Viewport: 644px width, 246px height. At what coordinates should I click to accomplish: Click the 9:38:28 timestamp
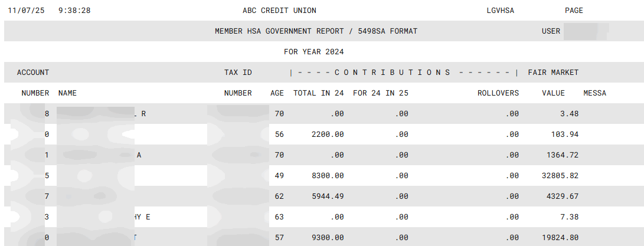(x=74, y=11)
